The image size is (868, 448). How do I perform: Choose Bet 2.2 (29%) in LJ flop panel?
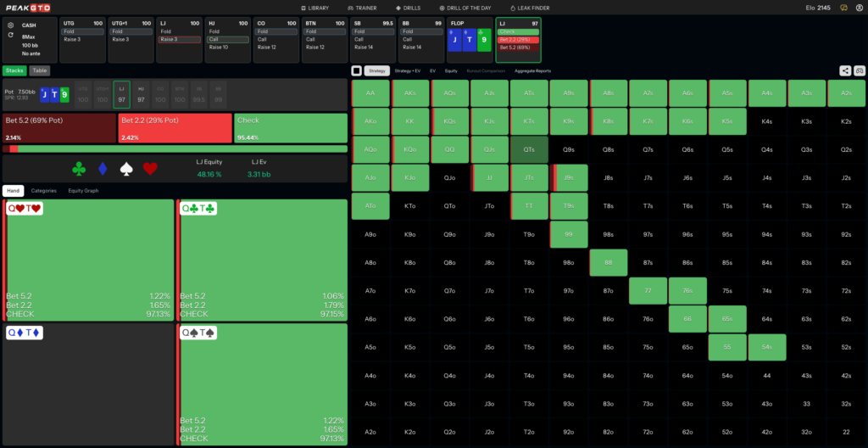518,40
